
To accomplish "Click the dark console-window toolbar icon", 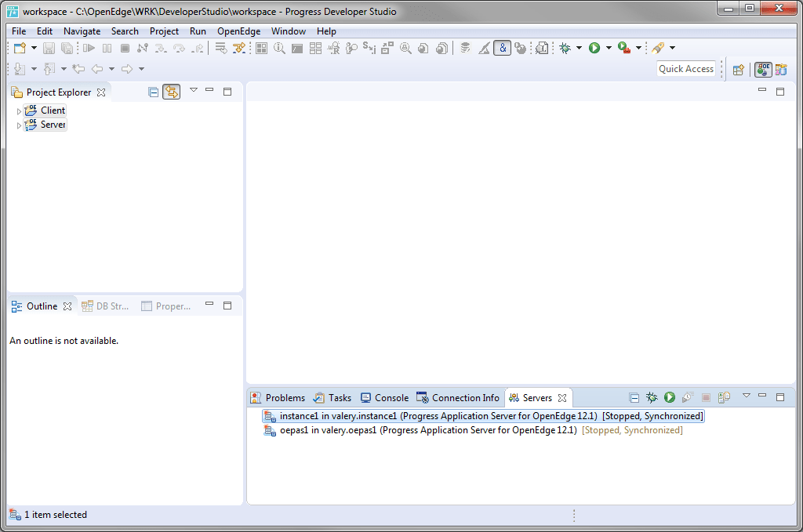I will [x=297, y=48].
